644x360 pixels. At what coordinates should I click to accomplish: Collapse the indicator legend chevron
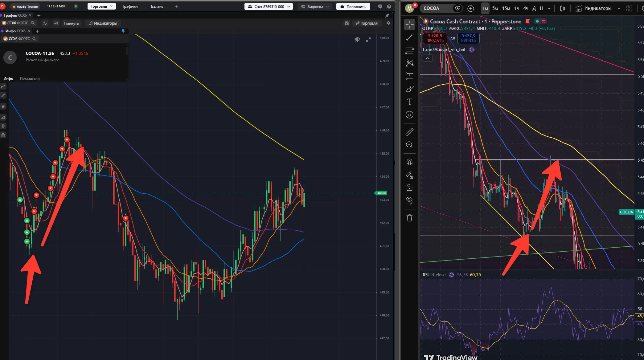point(428,58)
